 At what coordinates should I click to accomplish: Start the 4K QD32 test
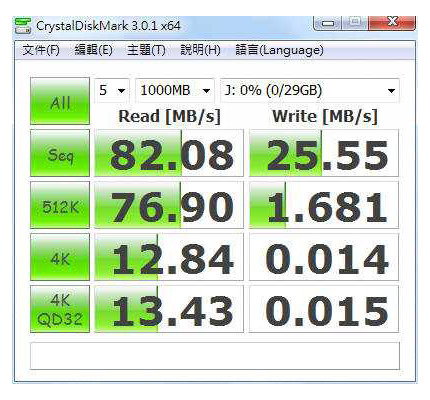pos(60,309)
